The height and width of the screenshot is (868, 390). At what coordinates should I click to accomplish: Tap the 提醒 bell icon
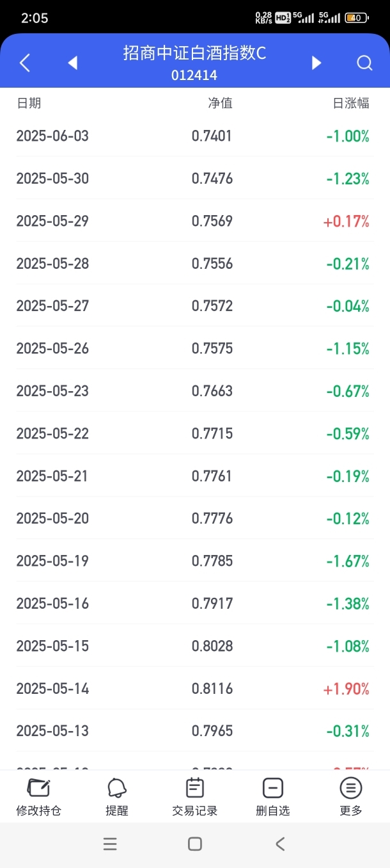click(x=117, y=797)
